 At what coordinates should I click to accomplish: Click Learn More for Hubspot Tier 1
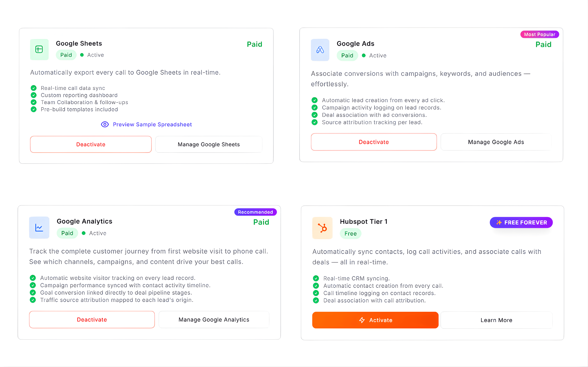(496, 320)
